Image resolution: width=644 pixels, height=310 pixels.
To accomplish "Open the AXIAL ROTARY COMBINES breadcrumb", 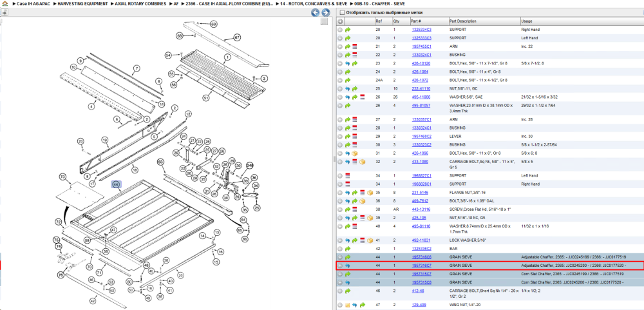I will pyautogui.click(x=140, y=3).
